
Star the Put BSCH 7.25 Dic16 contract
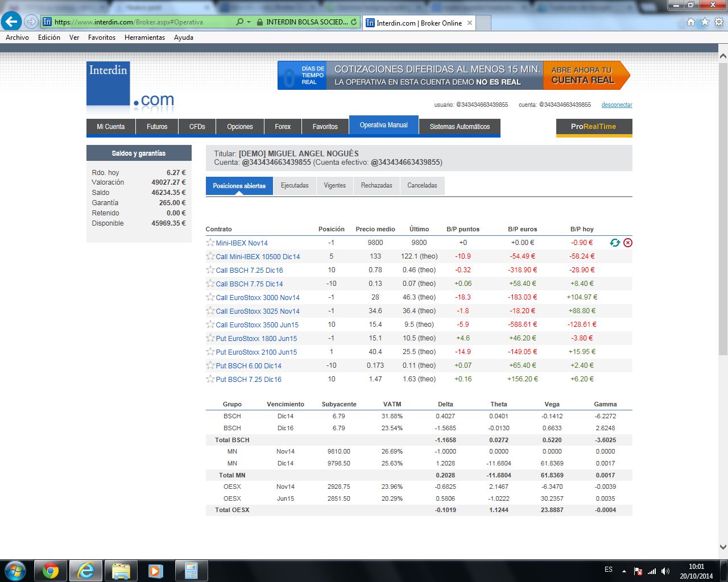[x=210, y=379]
